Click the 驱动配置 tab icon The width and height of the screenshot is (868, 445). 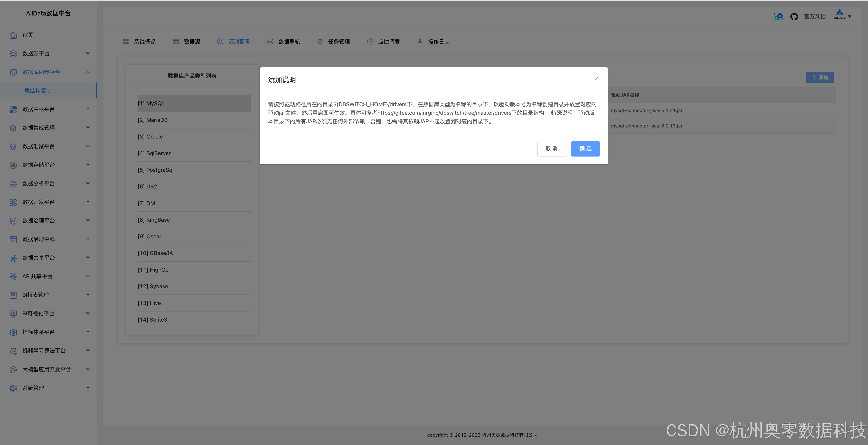point(220,41)
